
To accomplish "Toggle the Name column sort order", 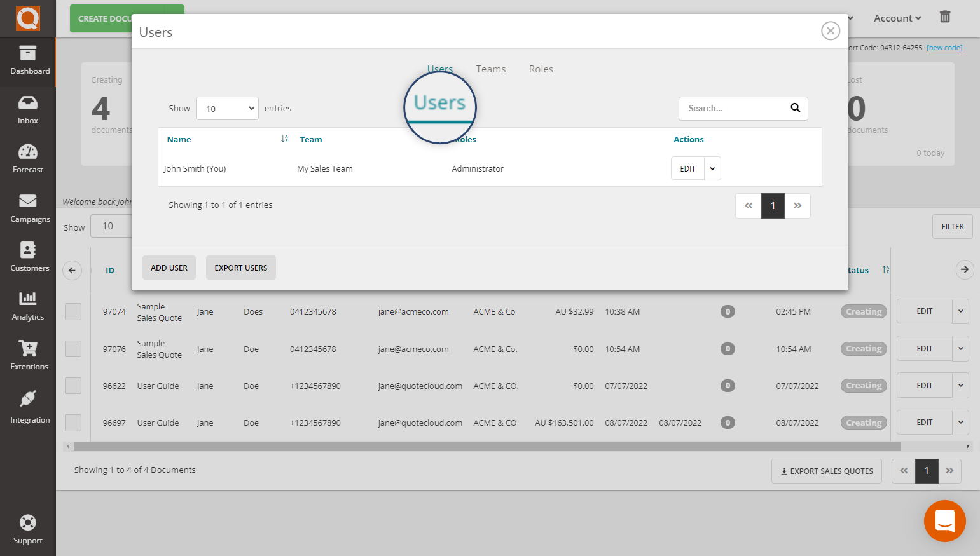I will tap(284, 139).
